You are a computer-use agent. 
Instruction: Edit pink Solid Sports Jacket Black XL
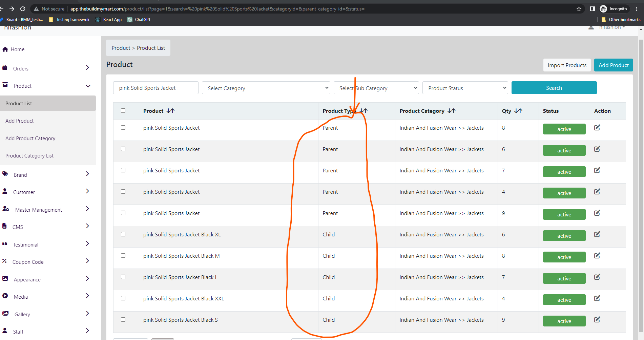click(597, 234)
